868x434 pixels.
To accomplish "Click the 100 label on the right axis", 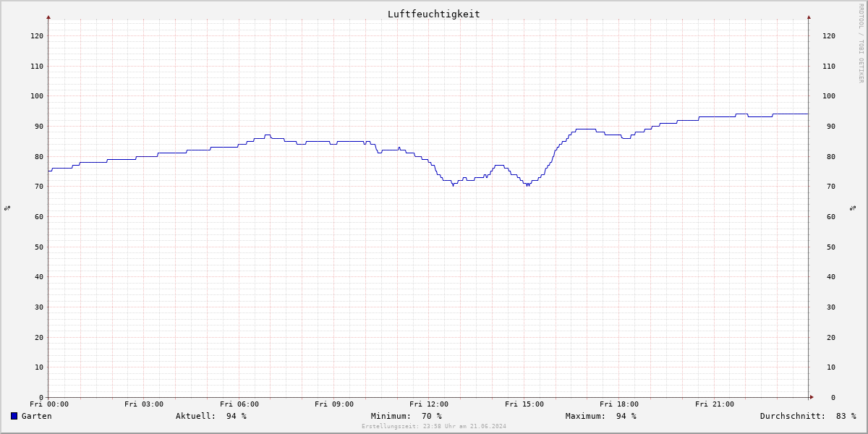I will pos(829,95).
